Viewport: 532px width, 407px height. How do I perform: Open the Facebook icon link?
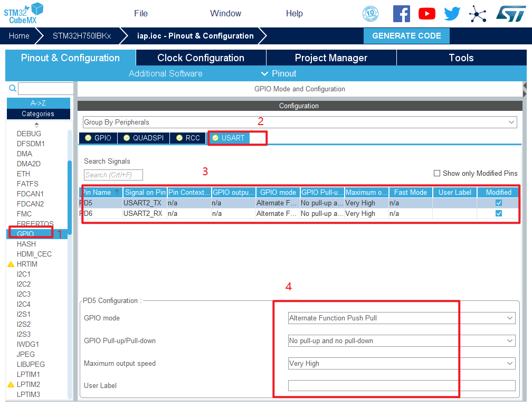(x=401, y=14)
